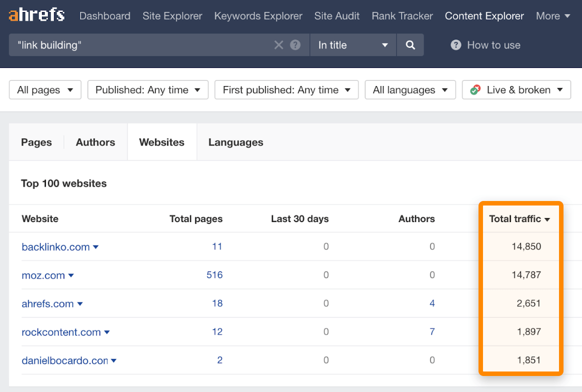Open Site Explorer from the top menu
The image size is (582, 392).
[172, 16]
